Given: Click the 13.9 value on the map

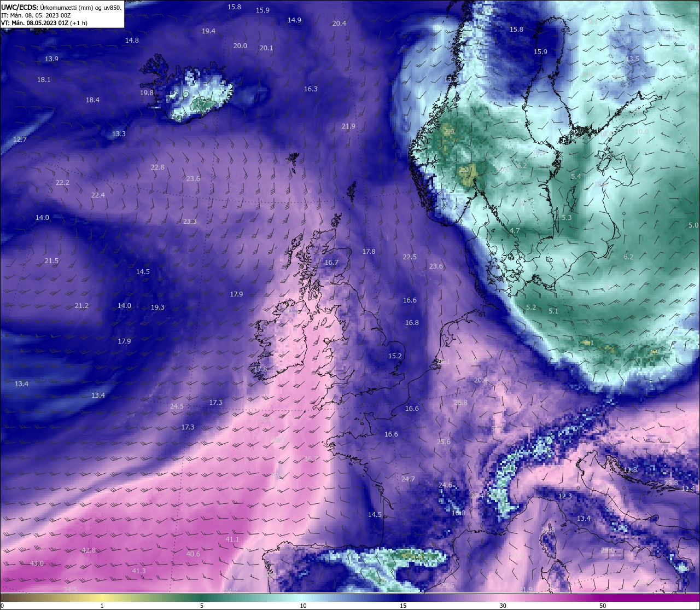Looking at the screenshot, I should pos(51,59).
